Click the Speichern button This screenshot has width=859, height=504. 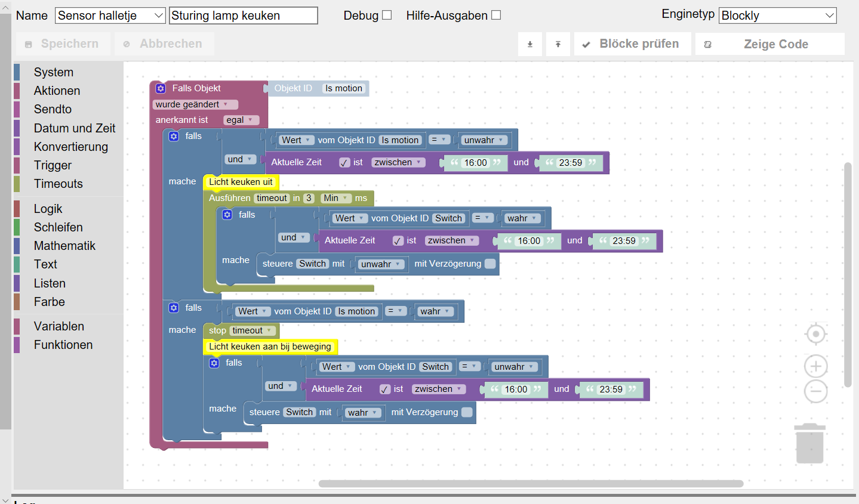pyautogui.click(x=63, y=44)
